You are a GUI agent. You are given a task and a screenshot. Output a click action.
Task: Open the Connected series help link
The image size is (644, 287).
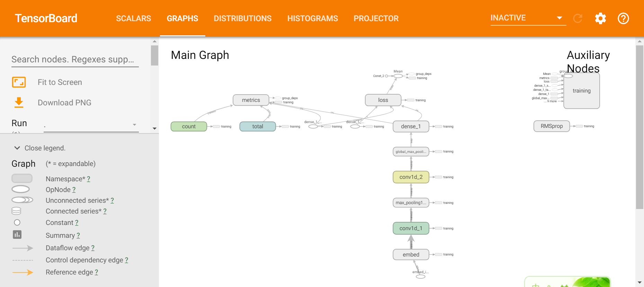105,211
